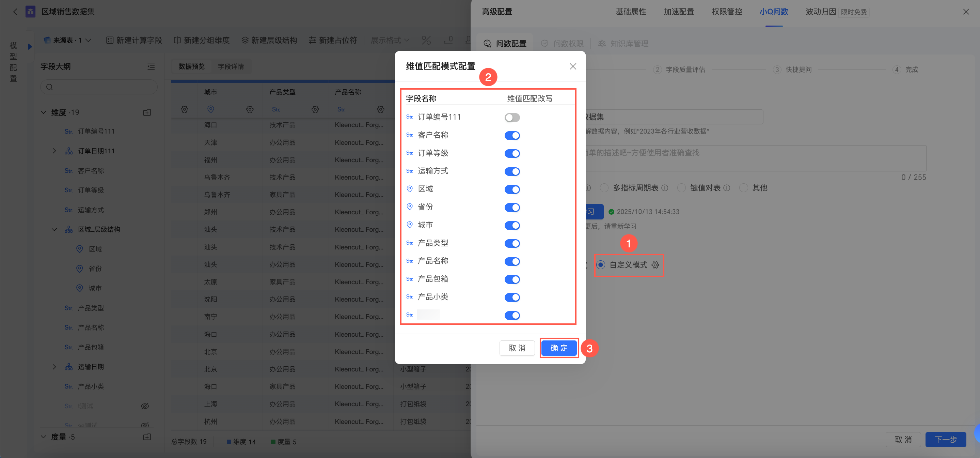The image size is (980, 458).
Task: Click the back arrow beside 区域销售数据集
Action: 15,12
